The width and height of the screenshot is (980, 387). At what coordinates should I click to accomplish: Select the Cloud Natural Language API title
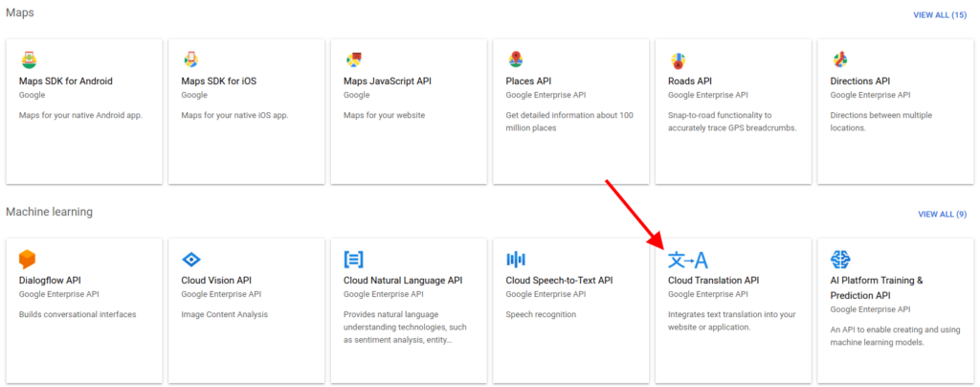tap(403, 280)
